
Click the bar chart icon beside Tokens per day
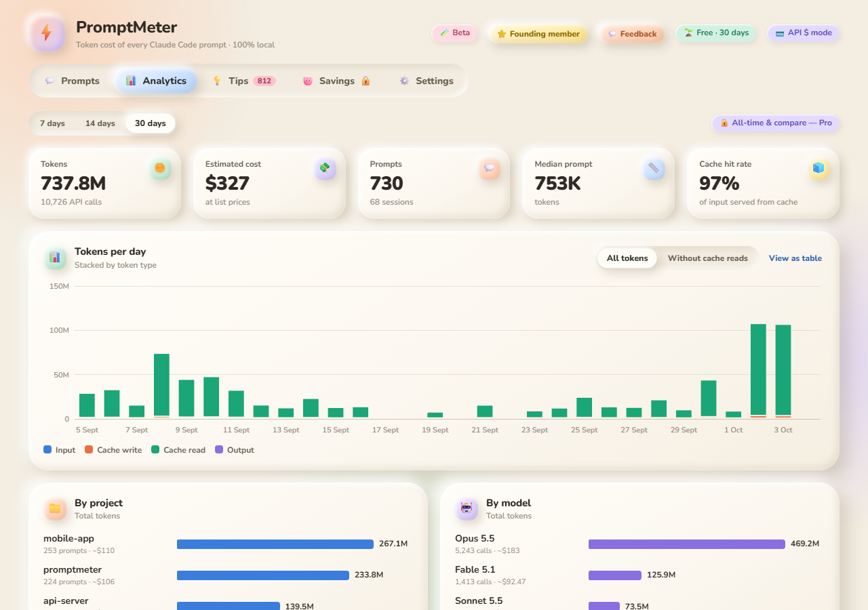(x=55, y=258)
